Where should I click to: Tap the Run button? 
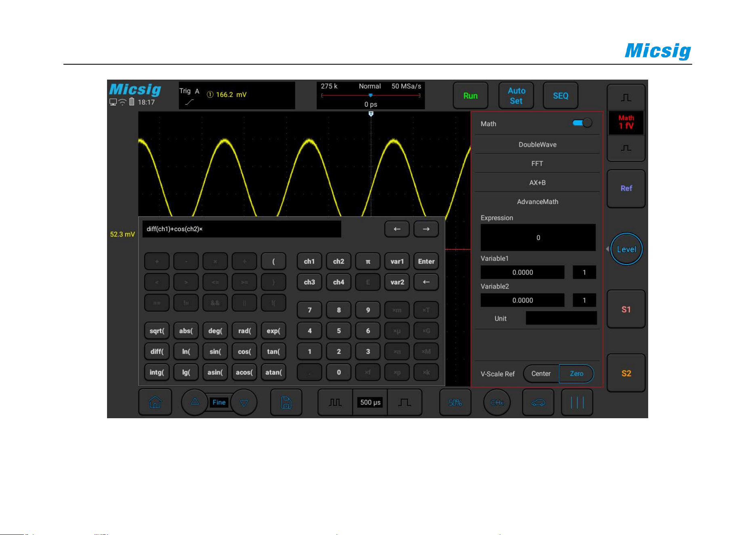pos(470,96)
